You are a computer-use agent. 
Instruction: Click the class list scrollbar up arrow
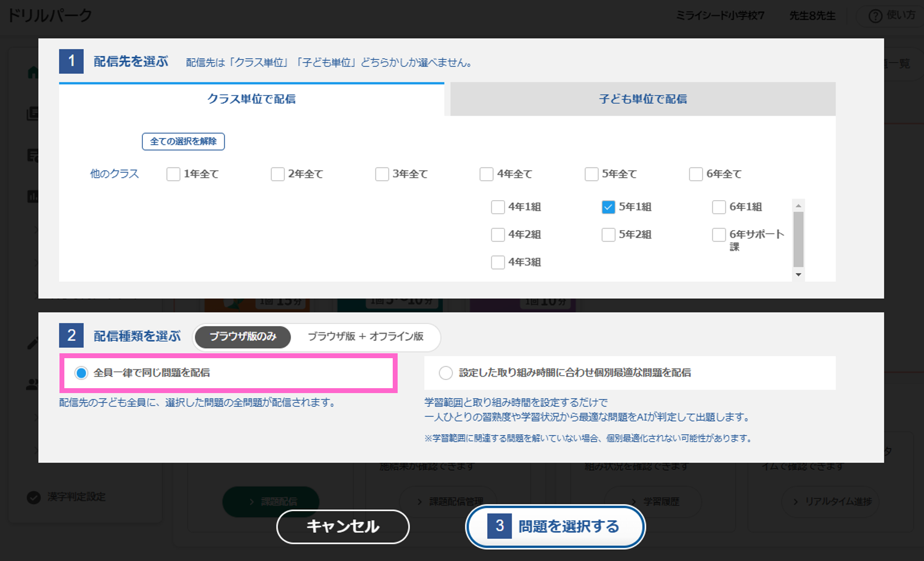(799, 206)
